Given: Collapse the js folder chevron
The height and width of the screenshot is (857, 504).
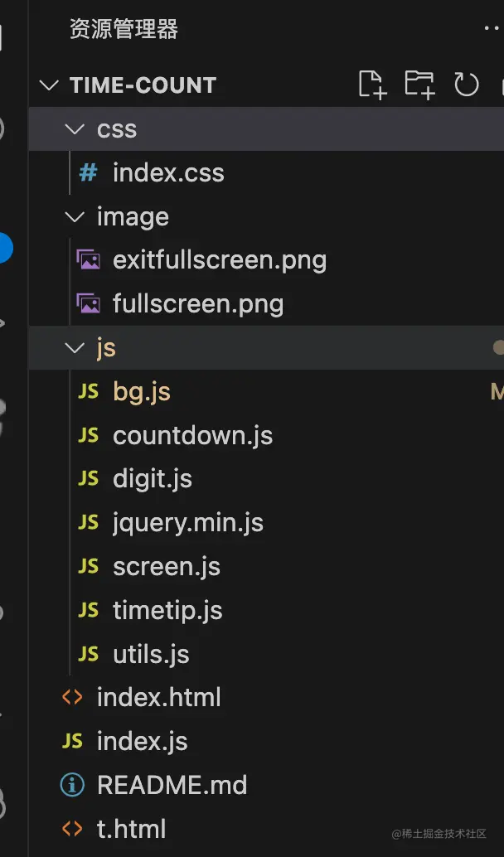Looking at the screenshot, I should (76, 348).
